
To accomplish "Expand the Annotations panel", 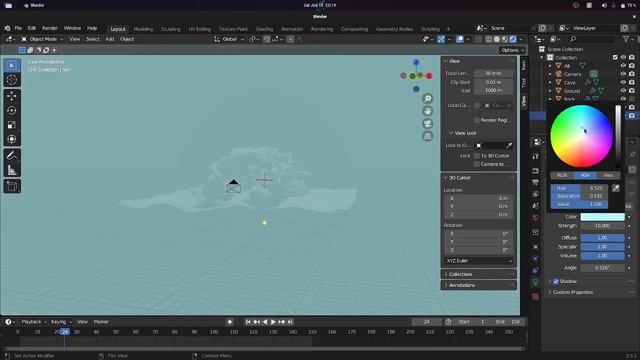I will (478, 285).
